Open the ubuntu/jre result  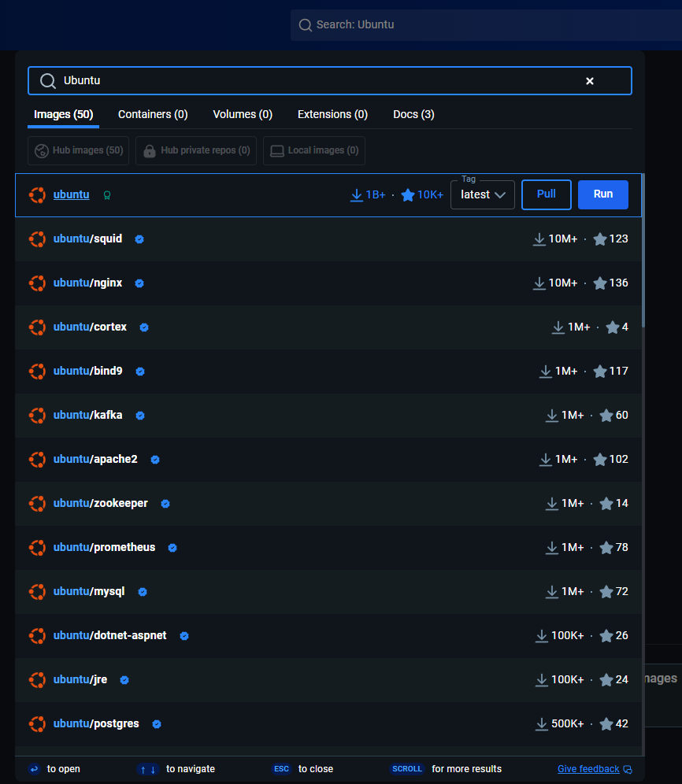pos(328,679)
